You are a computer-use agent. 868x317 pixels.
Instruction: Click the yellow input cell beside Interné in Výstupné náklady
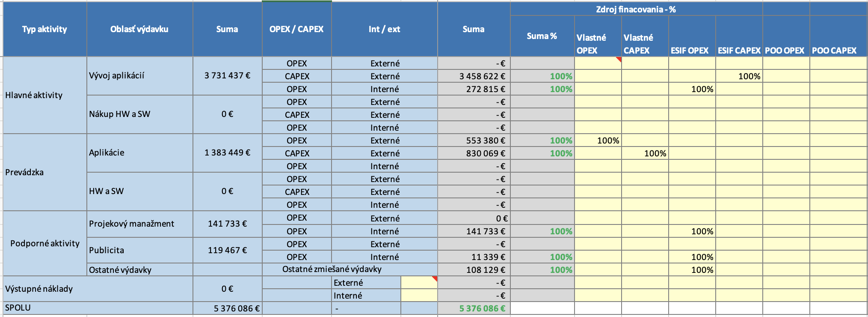(419, 296)
